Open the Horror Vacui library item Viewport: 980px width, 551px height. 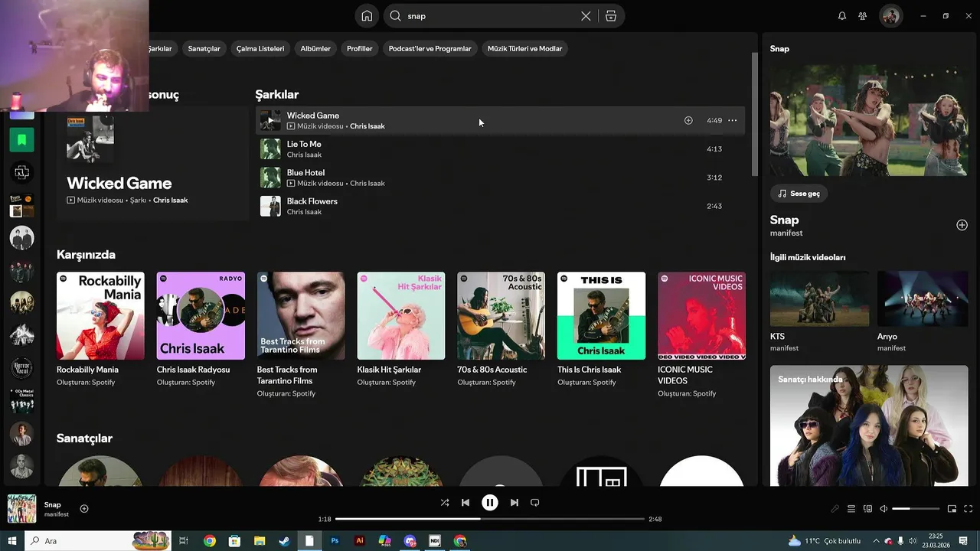tap(21, 368)
